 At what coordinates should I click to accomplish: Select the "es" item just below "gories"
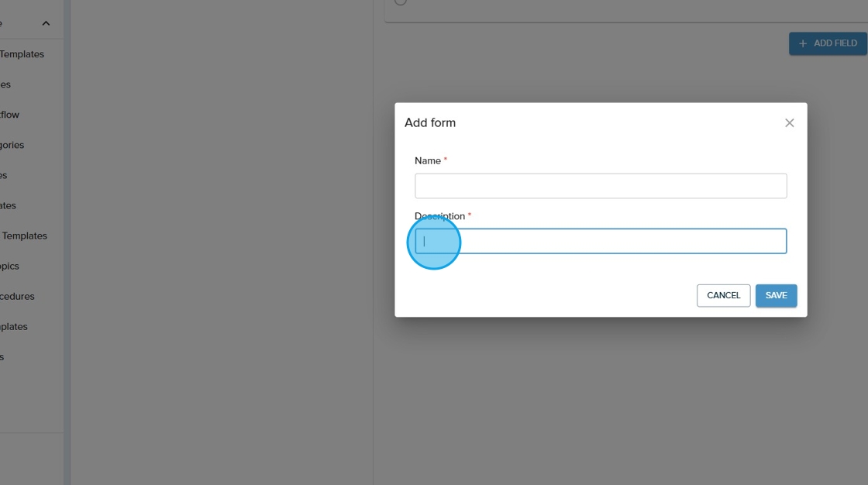point(4,175)
